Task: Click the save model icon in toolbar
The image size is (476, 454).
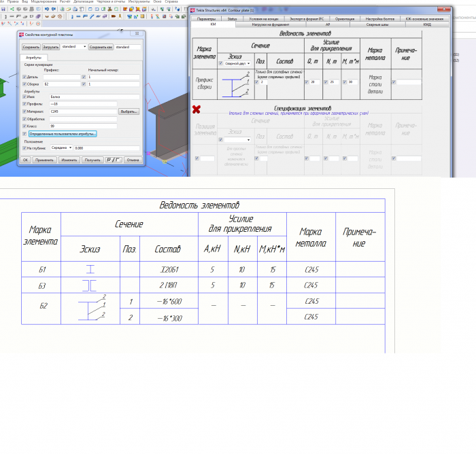Action: point(3,9)
